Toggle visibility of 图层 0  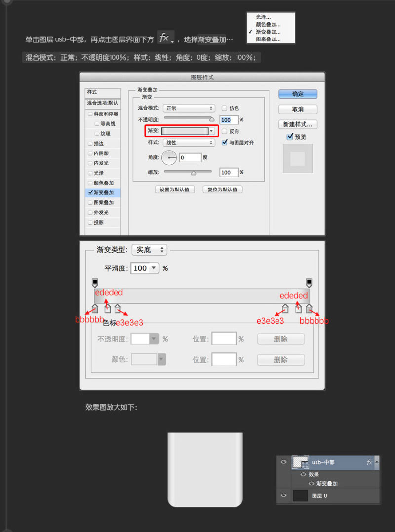pos(284,495)
